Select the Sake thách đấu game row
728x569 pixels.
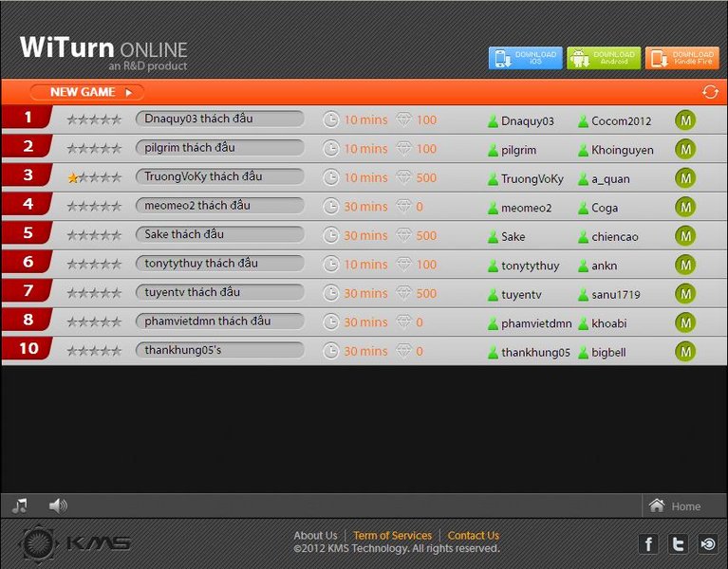click(219, 234)
